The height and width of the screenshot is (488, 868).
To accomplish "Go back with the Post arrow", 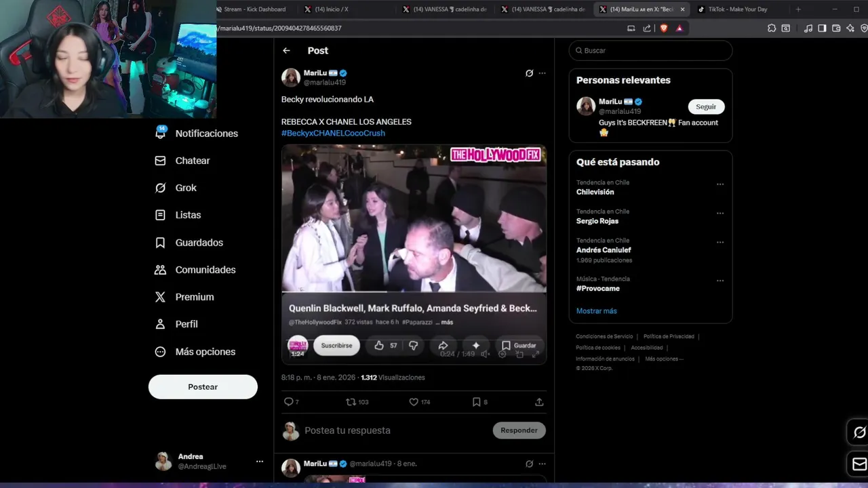I will click(286, 51).
